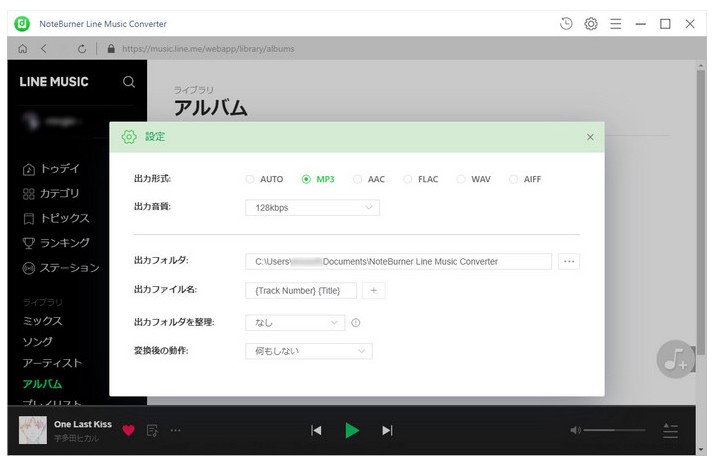
Task: Click the home icon in address bar
Action: click(x=22, y=48)
